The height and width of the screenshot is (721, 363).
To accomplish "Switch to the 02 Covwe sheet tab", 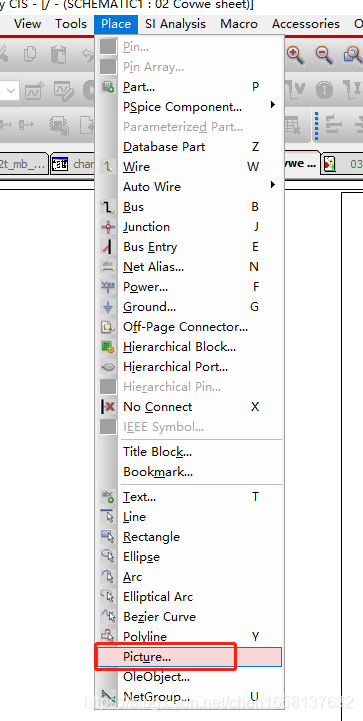I will [302, 163].
